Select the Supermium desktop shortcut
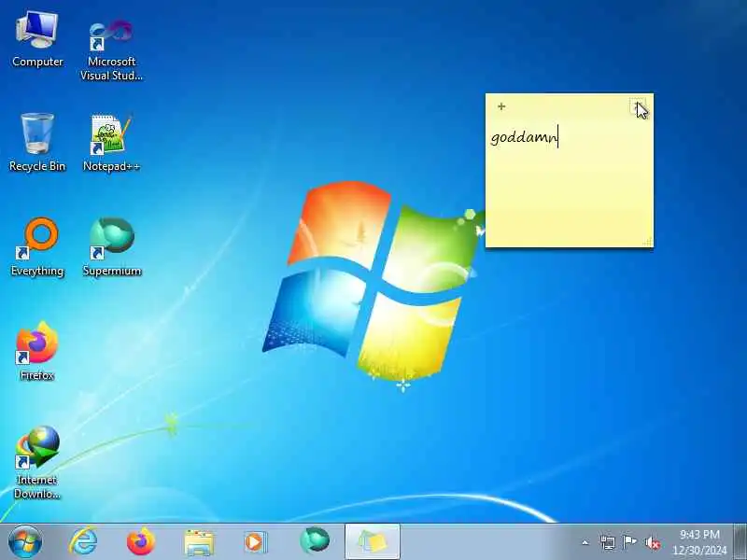This screenshot has width=747, height=560. pos(112,247)
